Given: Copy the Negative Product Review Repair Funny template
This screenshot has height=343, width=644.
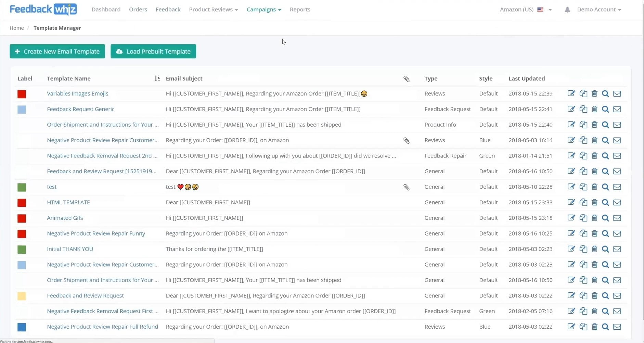Looking at the screenshot, I should coord(583,233).
